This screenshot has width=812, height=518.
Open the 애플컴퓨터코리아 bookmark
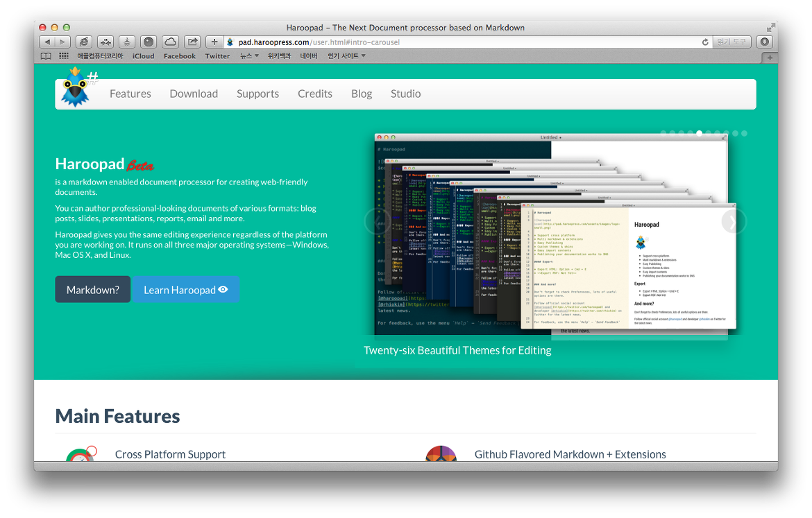pos(101,56)
